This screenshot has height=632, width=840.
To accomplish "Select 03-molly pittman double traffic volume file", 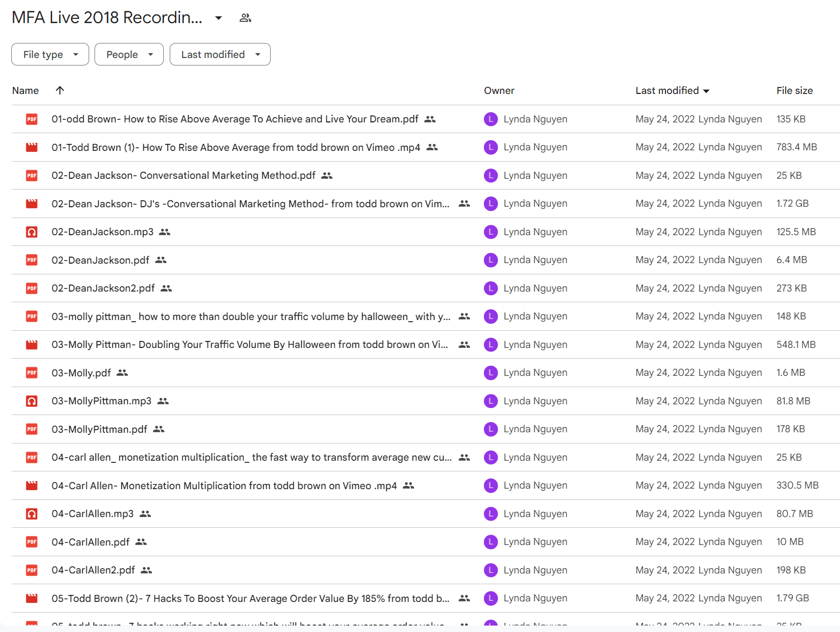I will point(251,316).
